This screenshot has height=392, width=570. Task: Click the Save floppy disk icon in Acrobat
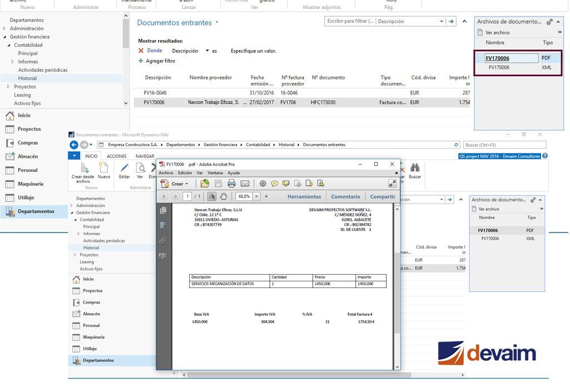(x=218, y=183)
